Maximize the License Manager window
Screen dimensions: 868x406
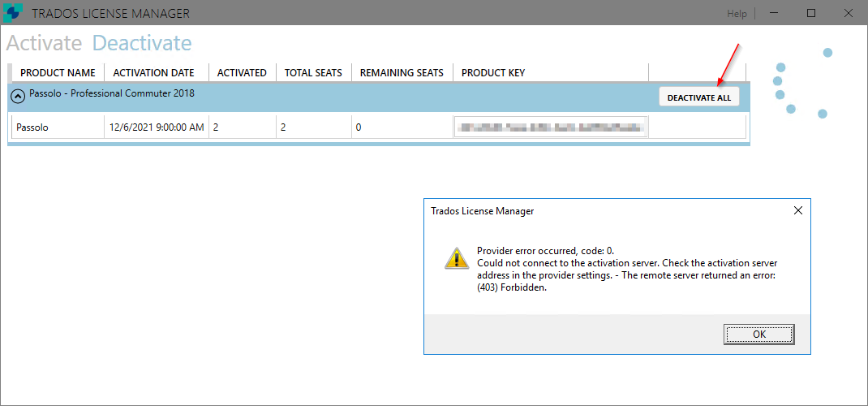pos(811,13)
